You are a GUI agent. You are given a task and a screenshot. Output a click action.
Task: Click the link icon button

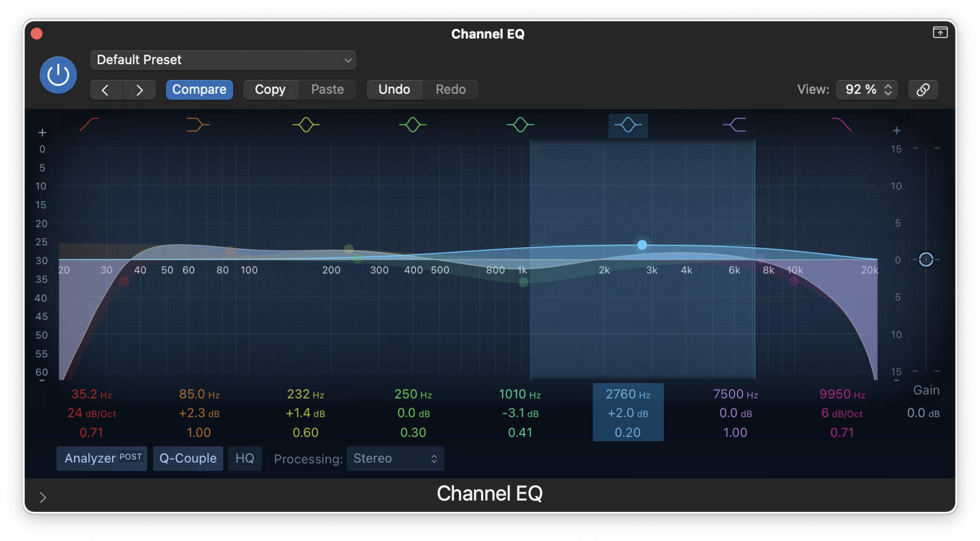[x=923, y=90]
